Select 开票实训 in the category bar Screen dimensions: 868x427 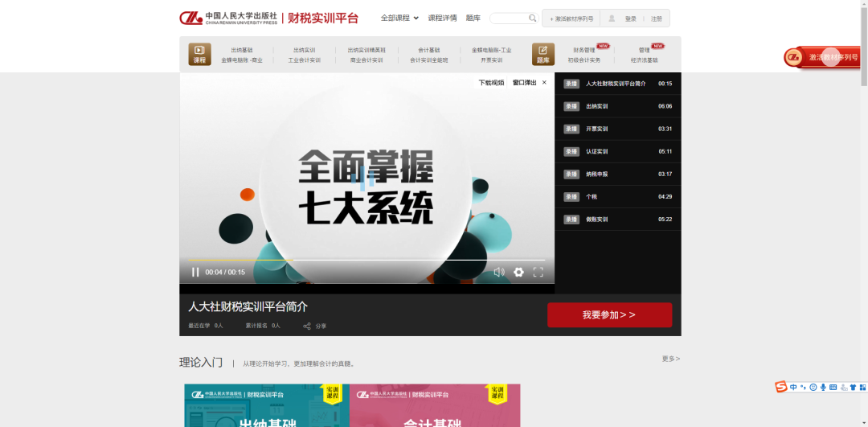click(x=492, y=60)
